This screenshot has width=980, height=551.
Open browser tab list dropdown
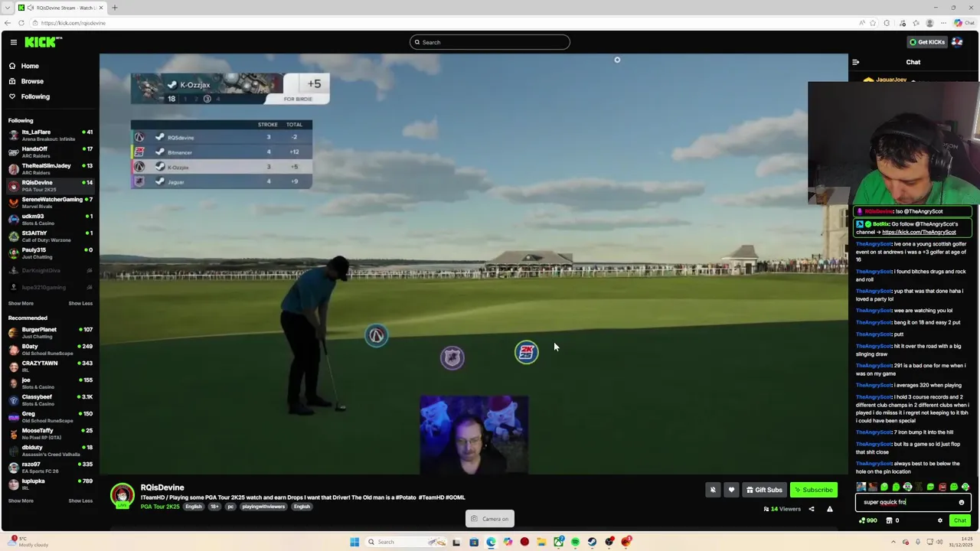8,8
